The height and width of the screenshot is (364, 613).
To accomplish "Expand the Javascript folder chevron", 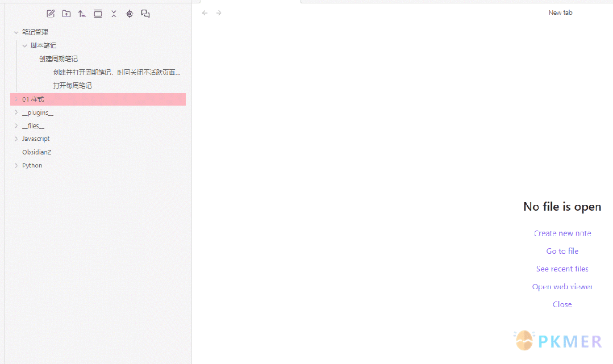I will [x=16, y=139].
